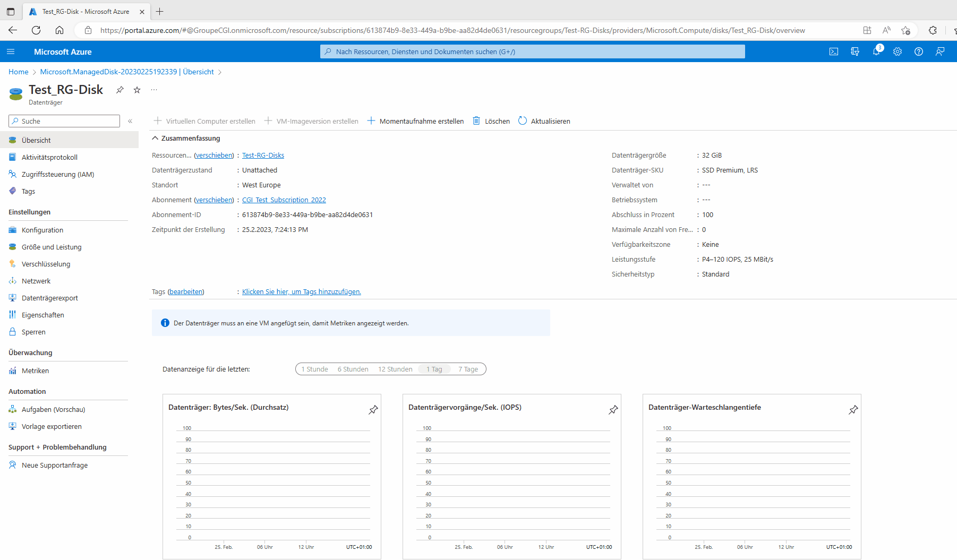This screenshot has height=560, width=957.
Task: Open the feedback icon in the top bar
Action: [940, 51]
